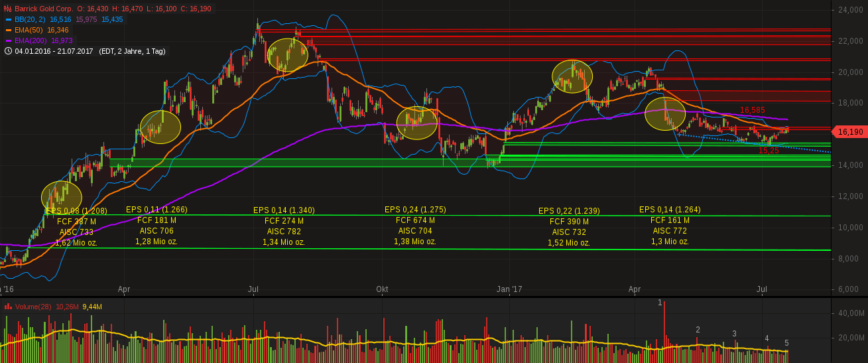Click the yellow volume average value 9,44M

tap(92, 307)
